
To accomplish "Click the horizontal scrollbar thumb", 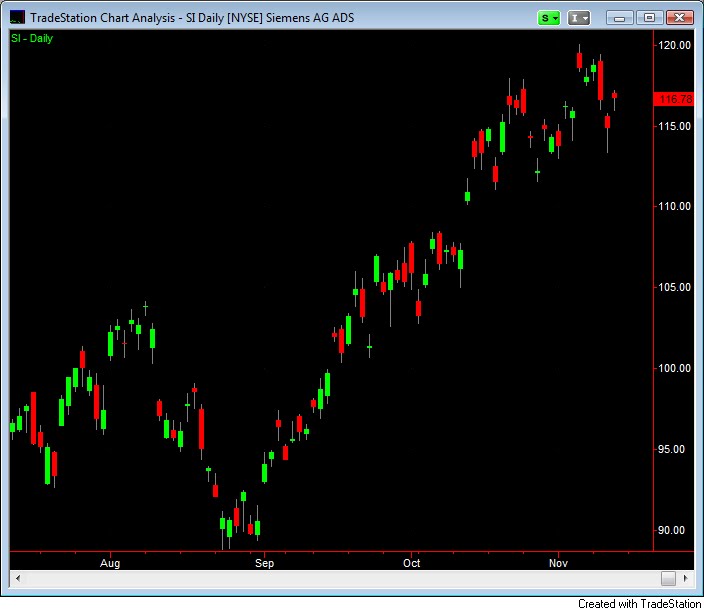I will click(668, 578).
